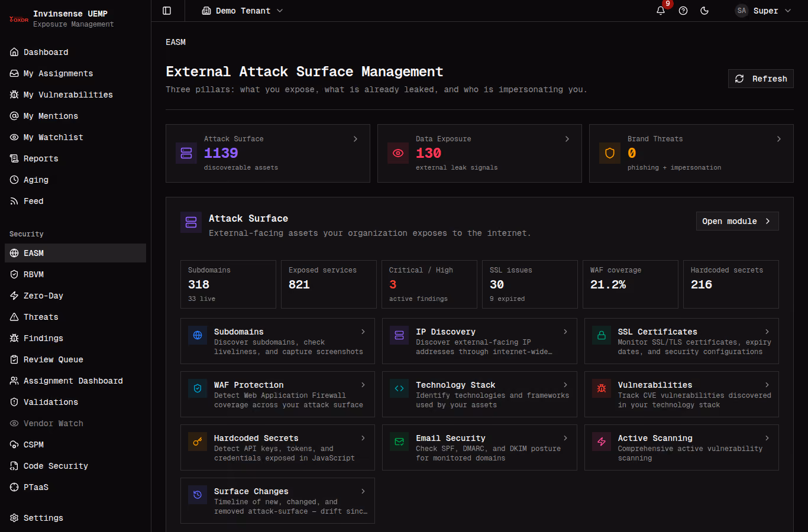Click the Open module button
This screenshot has height=532, width=808.
(x=737, y=221)
